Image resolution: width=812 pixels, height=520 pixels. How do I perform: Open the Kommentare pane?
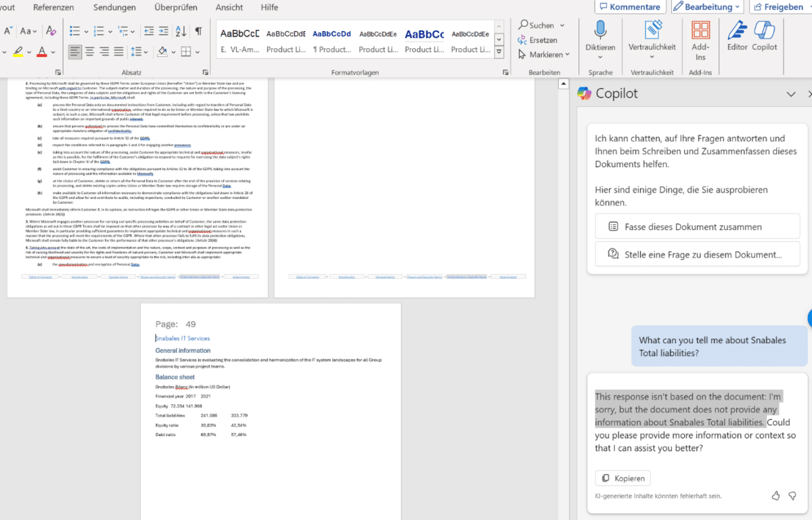point(630,7)
